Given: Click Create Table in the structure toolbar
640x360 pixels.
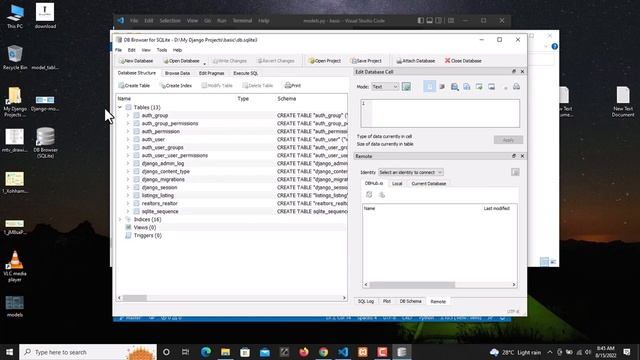Looking at the screenshot, I should tap(134, 86).
